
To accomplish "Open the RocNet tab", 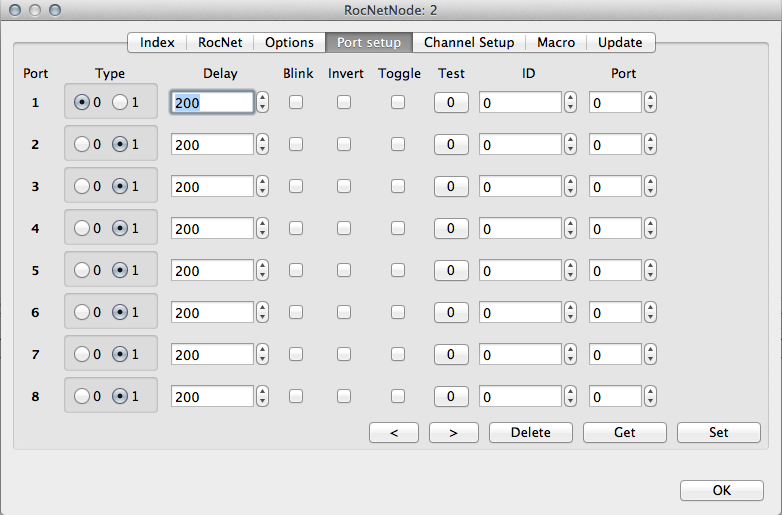I will [220, 42].
